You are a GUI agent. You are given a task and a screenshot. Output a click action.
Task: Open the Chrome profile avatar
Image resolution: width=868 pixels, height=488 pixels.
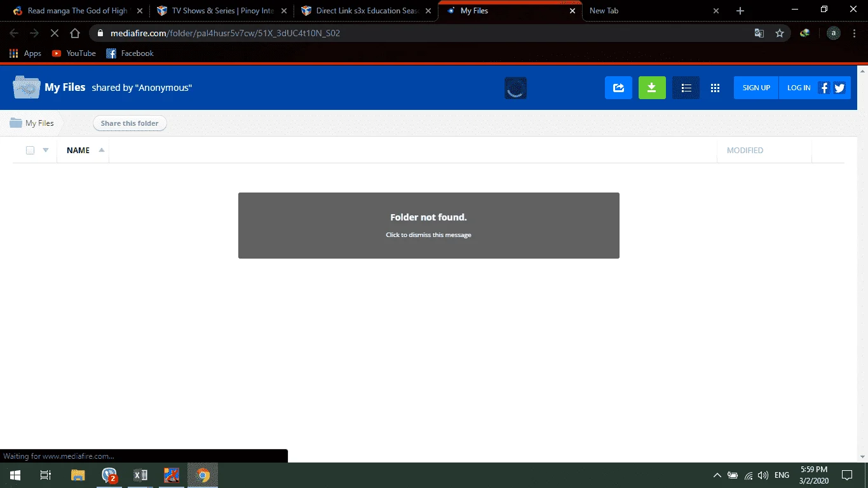pyautogui.click(x=834, y=33)
